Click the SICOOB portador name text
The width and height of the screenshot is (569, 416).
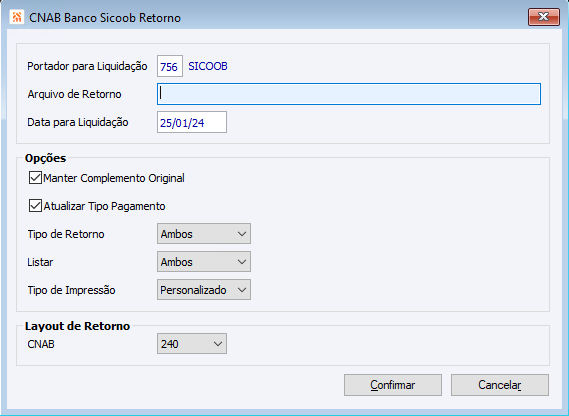click(x=208, y=66)
